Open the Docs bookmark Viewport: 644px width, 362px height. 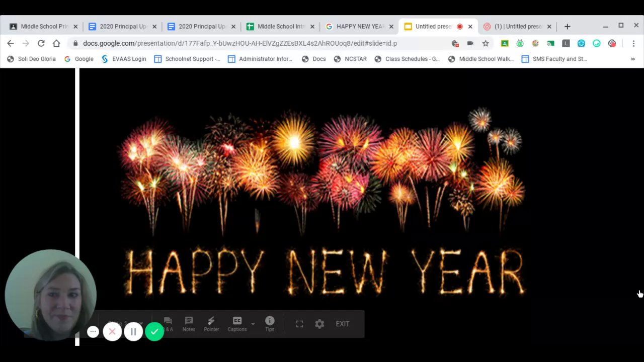(x=313, y=59)
